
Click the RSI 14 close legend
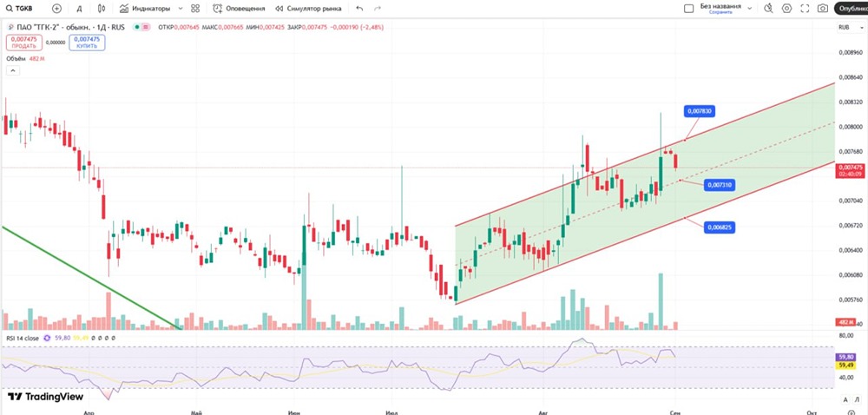point(23,338)
